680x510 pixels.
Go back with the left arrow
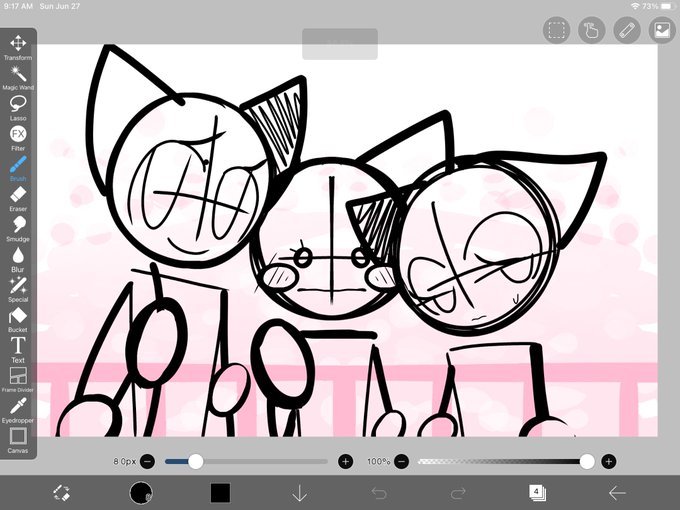[x=617, y=493]
